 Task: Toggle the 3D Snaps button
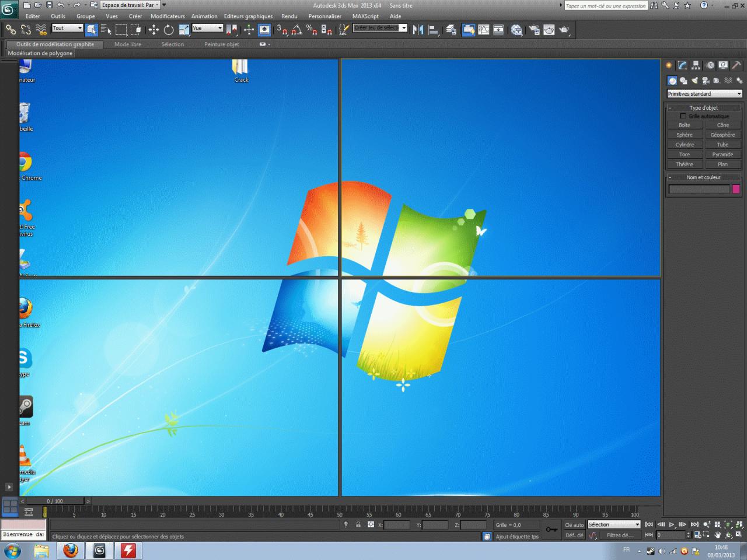click(x=282, y=30)
